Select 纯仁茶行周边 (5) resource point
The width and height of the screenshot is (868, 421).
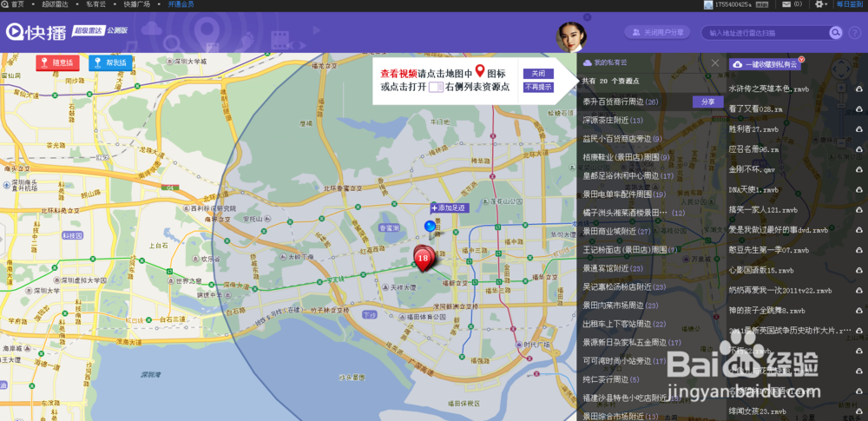pos(610,379)
